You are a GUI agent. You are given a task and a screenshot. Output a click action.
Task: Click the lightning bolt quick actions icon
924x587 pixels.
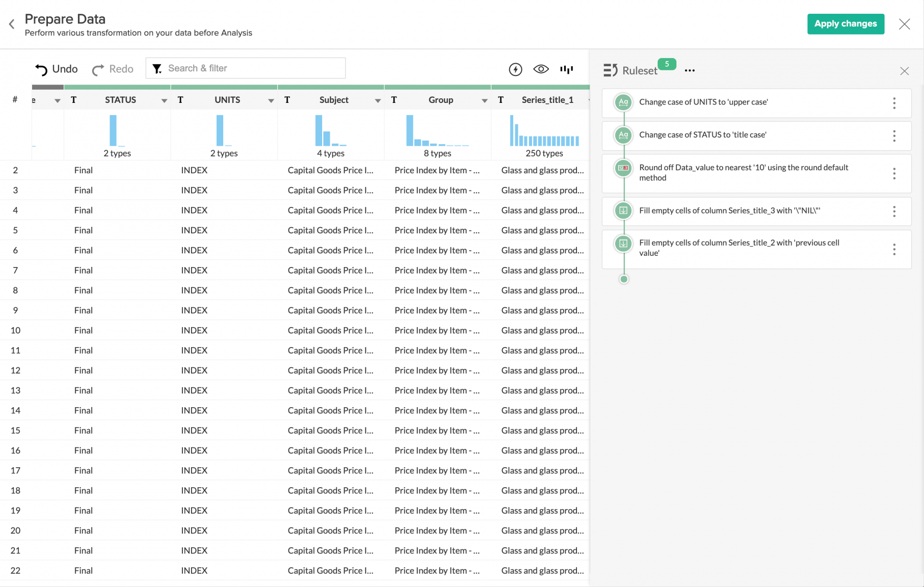tap(515, 69)
